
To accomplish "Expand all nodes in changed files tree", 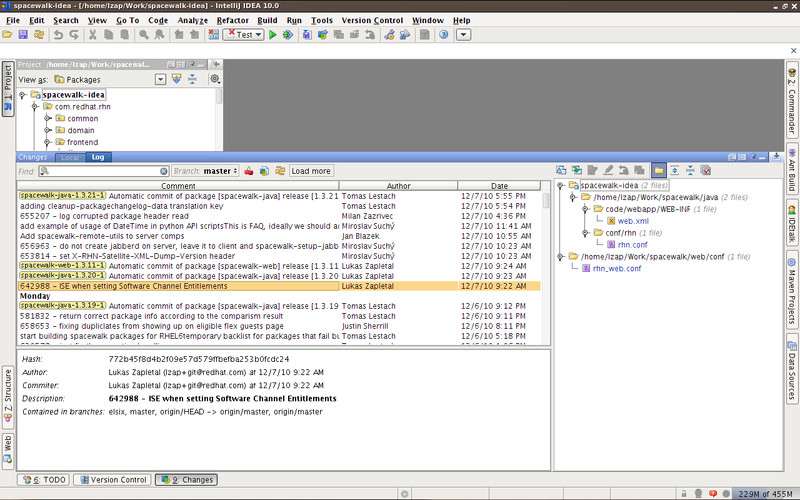I will tap(674, 170).
